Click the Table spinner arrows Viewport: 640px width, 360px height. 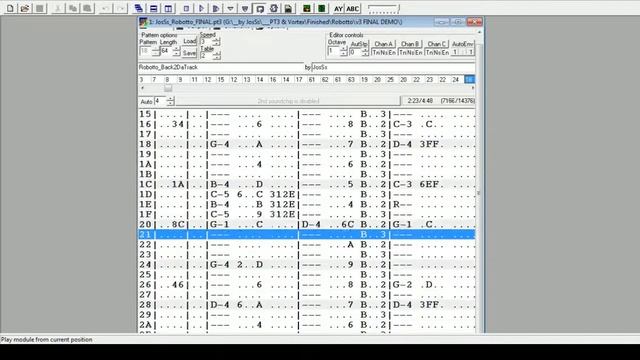[216, 55]
